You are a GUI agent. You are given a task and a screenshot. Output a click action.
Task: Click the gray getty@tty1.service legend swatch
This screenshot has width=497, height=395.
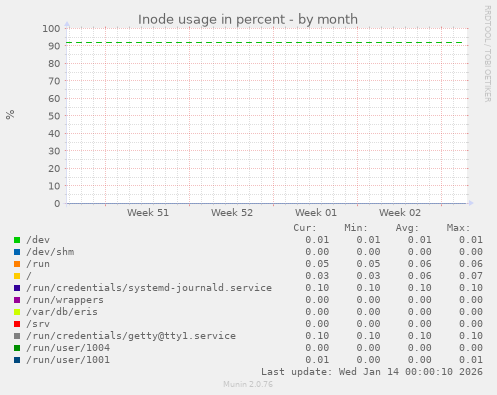(x=17, y=336)
